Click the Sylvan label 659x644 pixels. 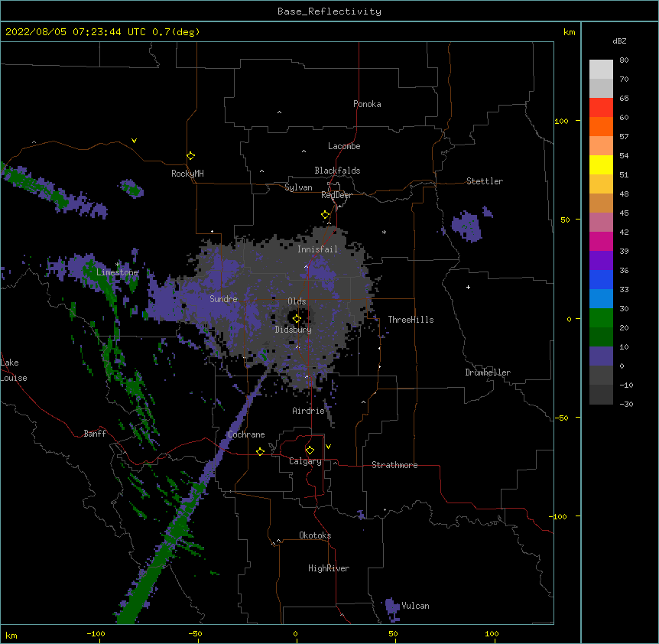tap(298, 187)
